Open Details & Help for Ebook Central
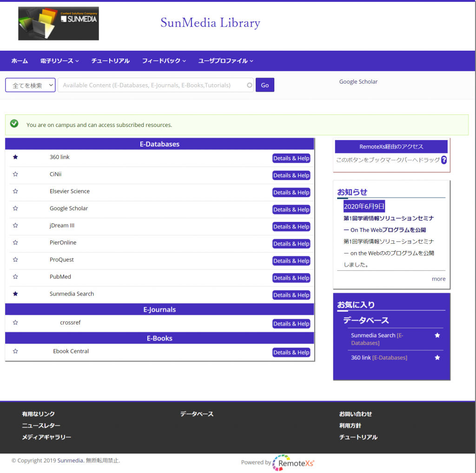476x473 pixels. coord(291,353)
